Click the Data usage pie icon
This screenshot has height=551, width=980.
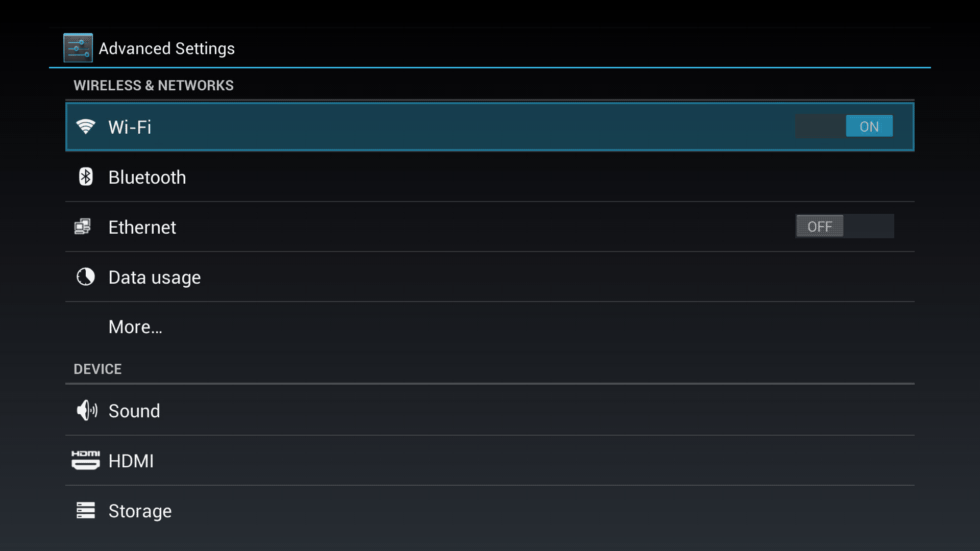pyautogui.click(x=85, y=277)
